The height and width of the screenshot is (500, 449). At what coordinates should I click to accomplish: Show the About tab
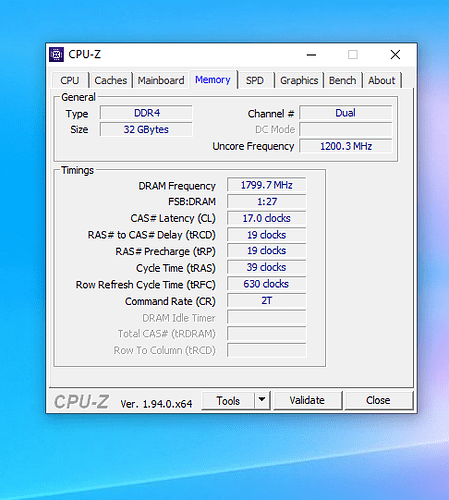382,80
